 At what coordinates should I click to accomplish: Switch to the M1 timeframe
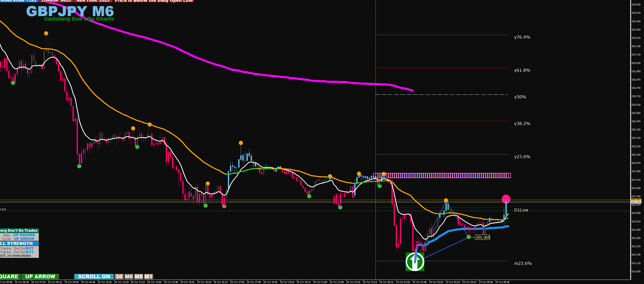148,276
